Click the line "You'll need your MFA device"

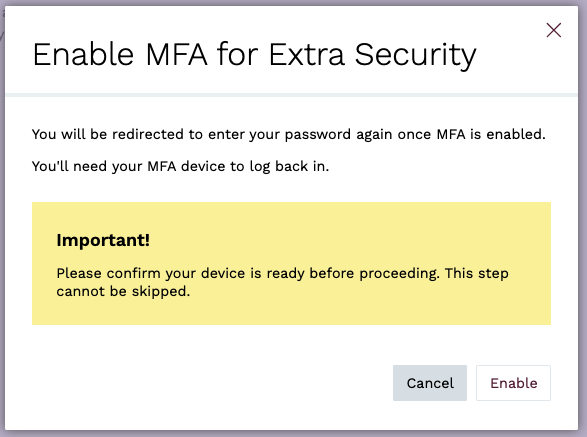pyautogui.click(x=180, y=166)
